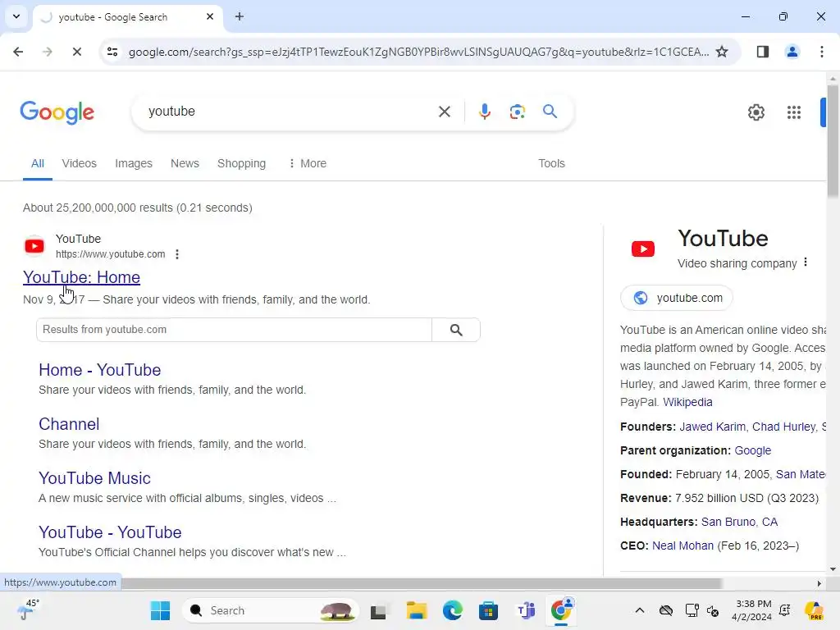Screen dimensions: 840x630
Task: Open Google quick settings gear
Action: coord(756,112)
